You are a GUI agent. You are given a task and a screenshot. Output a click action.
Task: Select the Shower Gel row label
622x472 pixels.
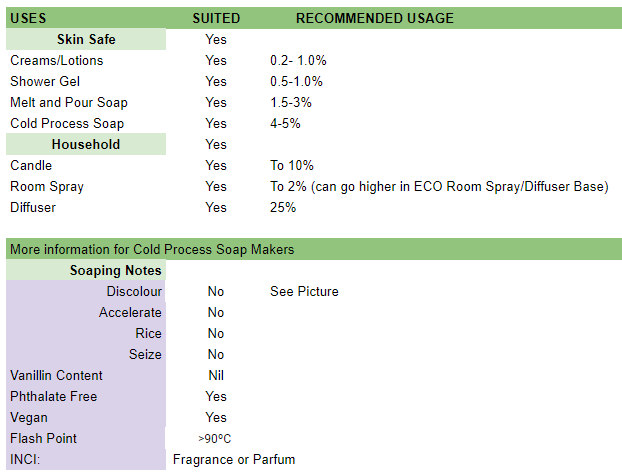click(45, 81)
